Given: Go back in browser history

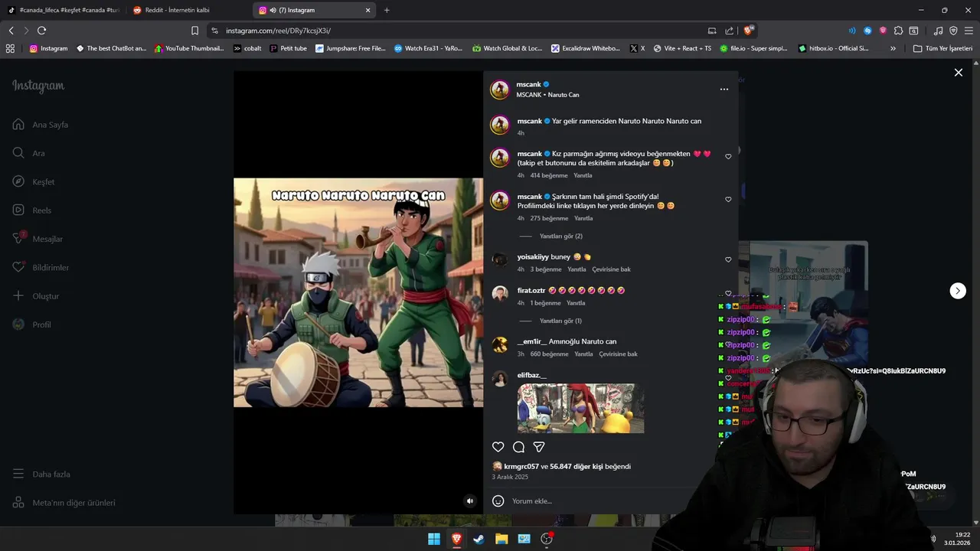Looking at the screenshot, I should pos(11,31).
